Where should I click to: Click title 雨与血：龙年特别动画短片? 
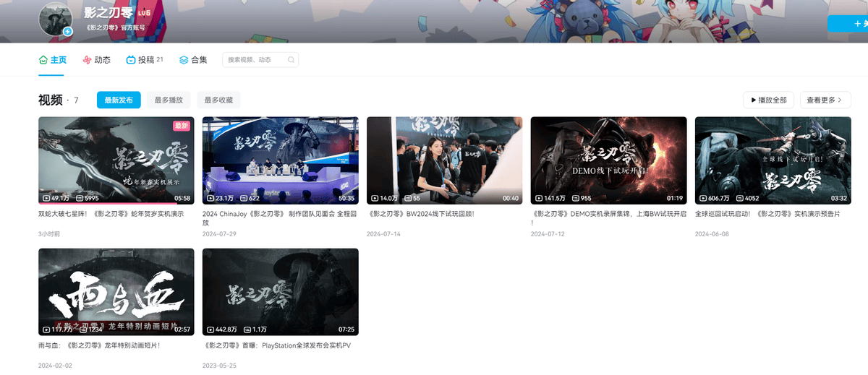(99, 345)
